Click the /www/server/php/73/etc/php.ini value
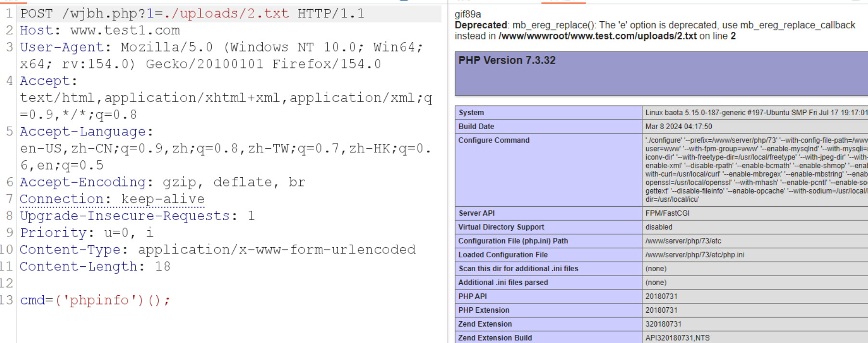The image size is (868, 343). (695, 255)
